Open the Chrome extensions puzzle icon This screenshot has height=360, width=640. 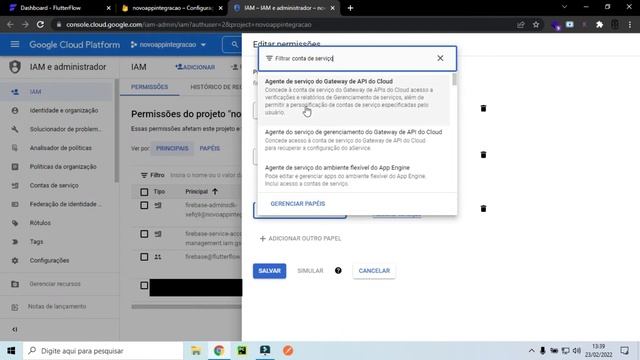pos(600,24)
